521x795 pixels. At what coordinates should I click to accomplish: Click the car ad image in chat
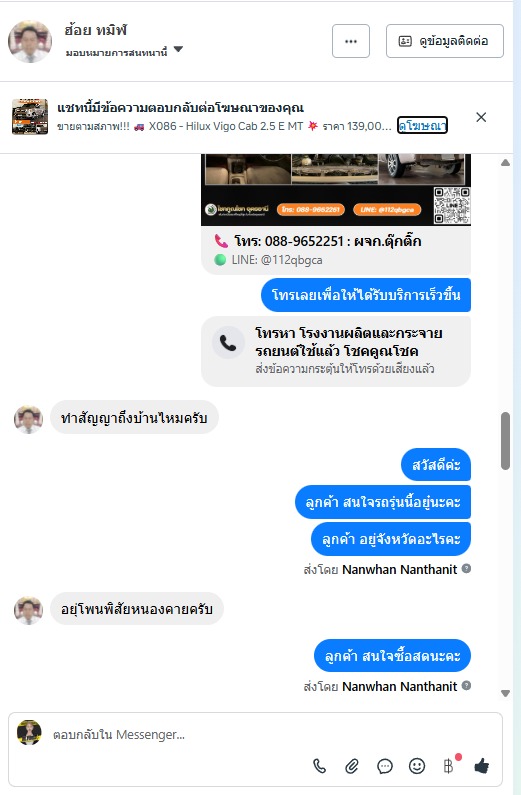tap(336, 190)
